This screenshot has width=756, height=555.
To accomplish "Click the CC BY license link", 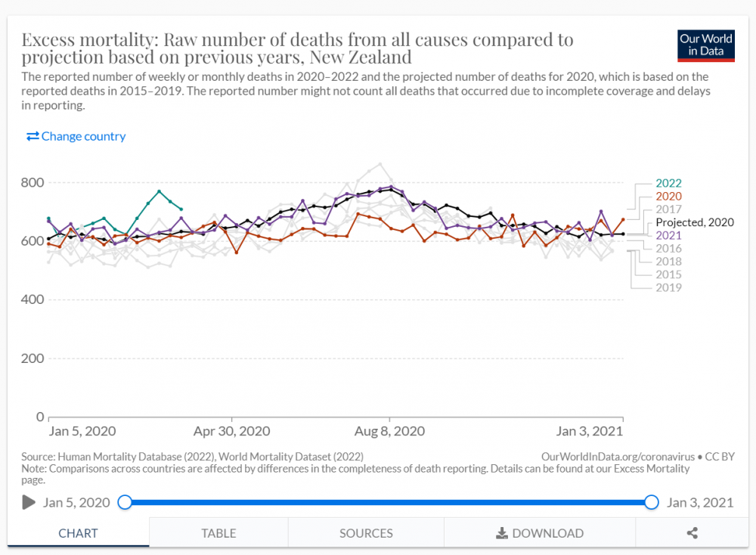I will point(720,457).
